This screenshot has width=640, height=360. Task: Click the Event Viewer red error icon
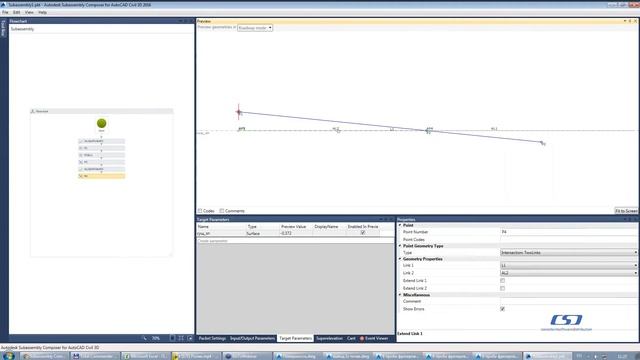[362, 338]
